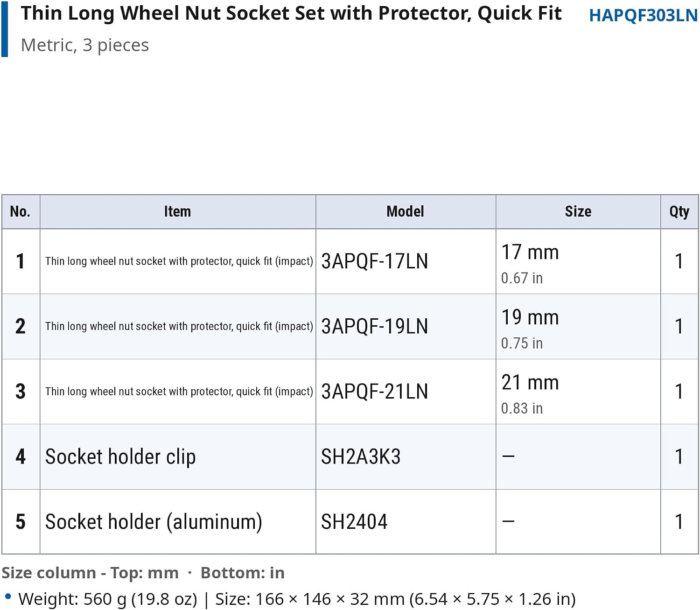Click the 'Size' column header
700x610 pixels.
[578, 211]
